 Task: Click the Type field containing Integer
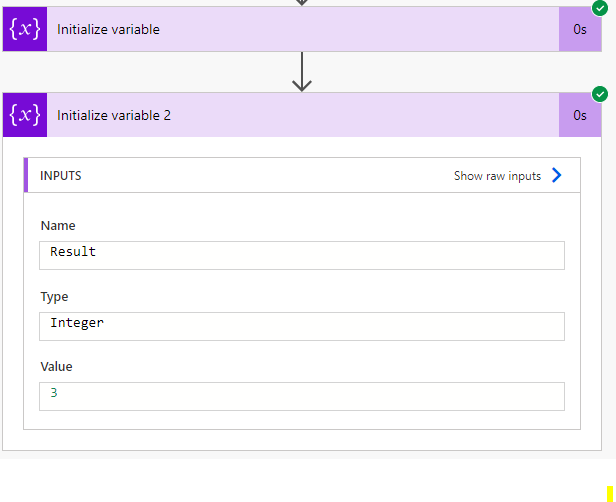pos(302,326)
